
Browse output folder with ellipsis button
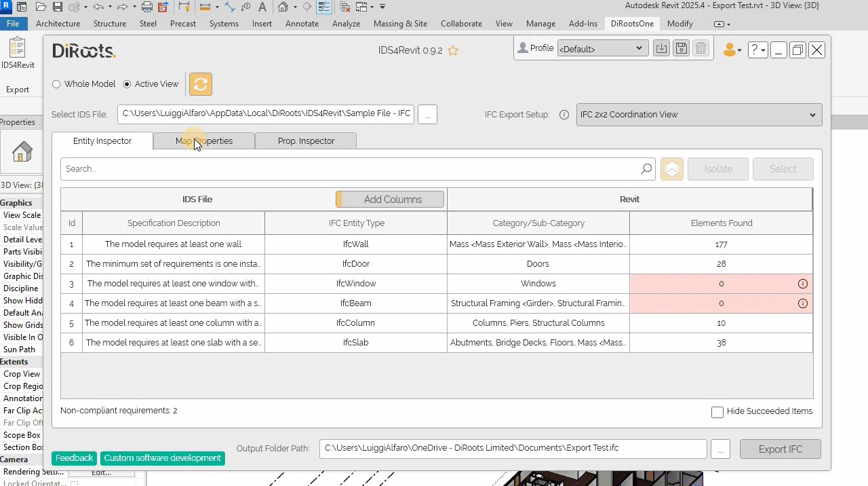720,449
